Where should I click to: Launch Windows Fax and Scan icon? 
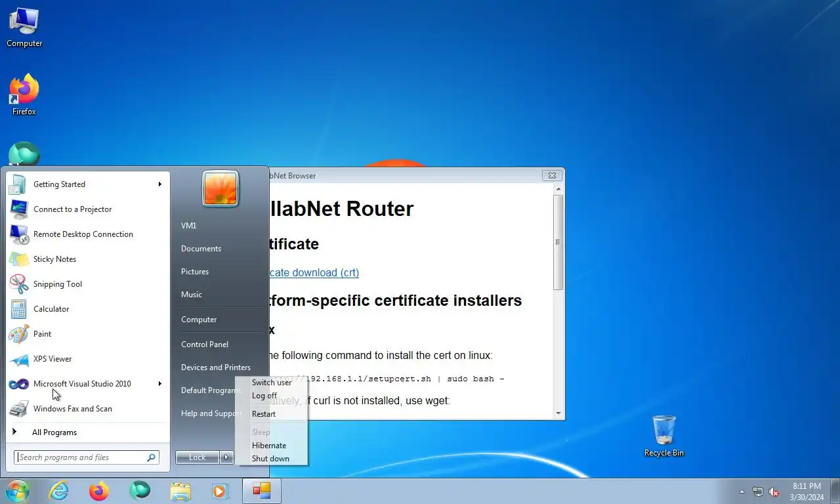click(18, 409)
